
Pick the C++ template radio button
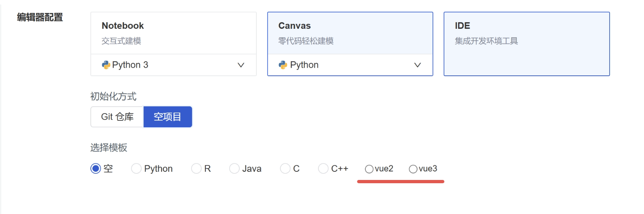[x=323, y=169]
